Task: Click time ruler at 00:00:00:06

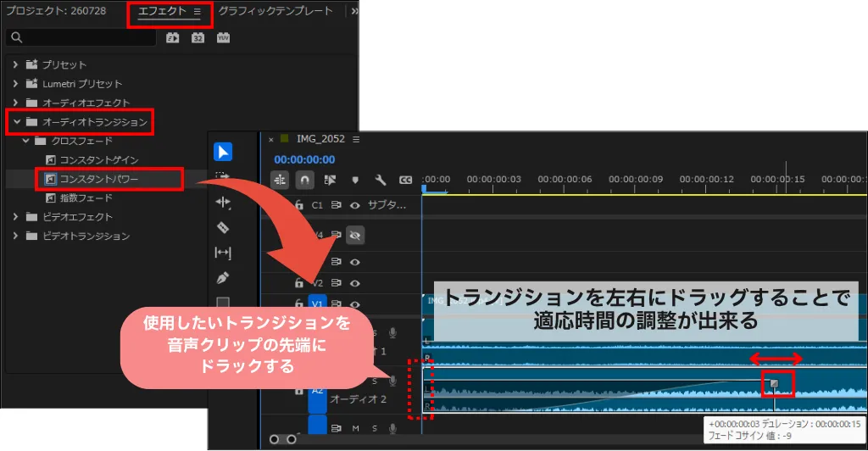Action: point(565,179)
